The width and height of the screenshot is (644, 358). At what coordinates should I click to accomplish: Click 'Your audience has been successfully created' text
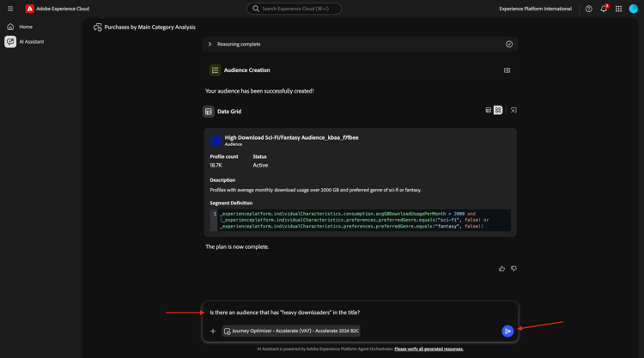point(259,91)
